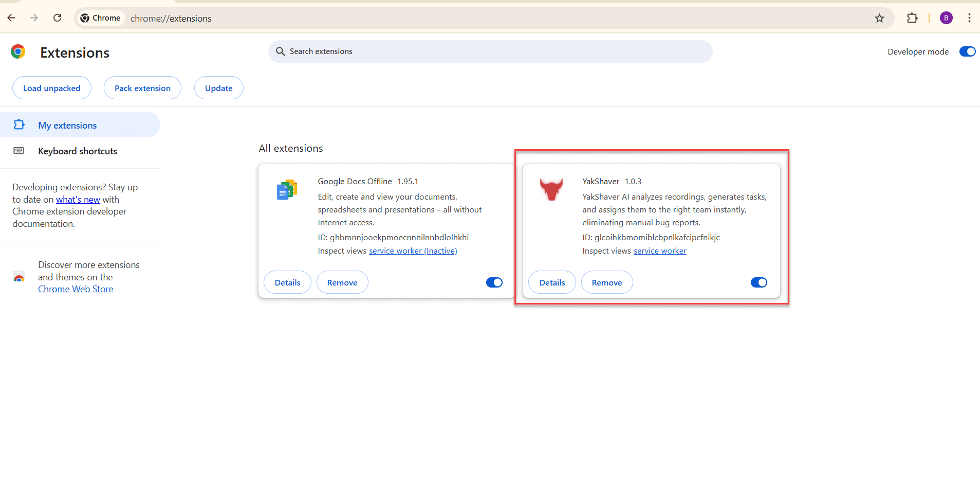Click the browser back arrow

point(11,18)
